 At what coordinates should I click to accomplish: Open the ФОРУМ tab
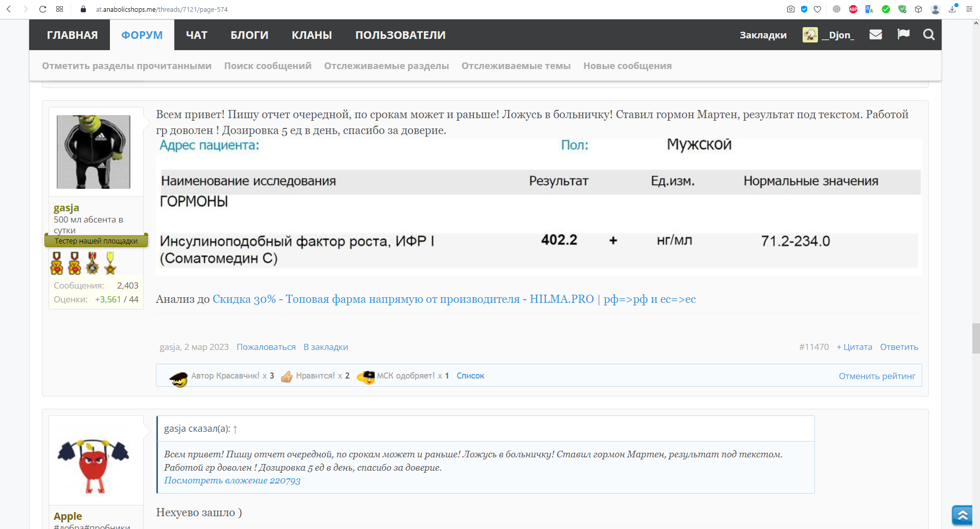coord(142,35)
